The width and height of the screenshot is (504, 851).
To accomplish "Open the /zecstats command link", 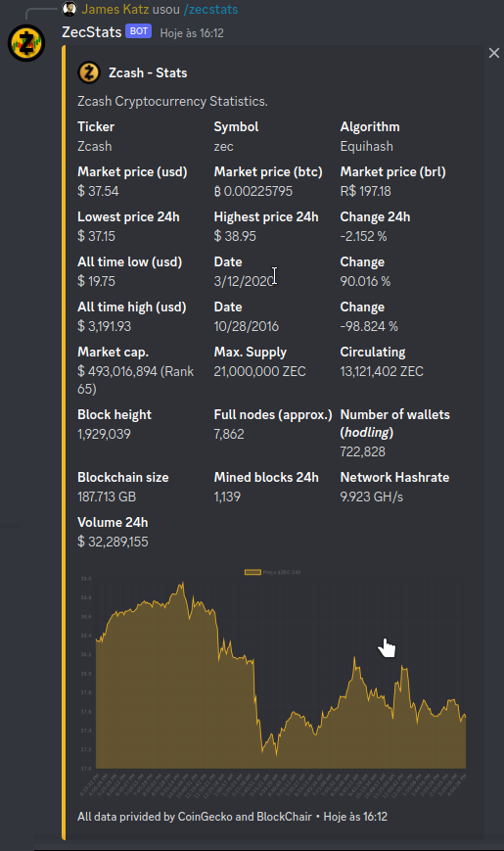I will [x=210, y=9].
